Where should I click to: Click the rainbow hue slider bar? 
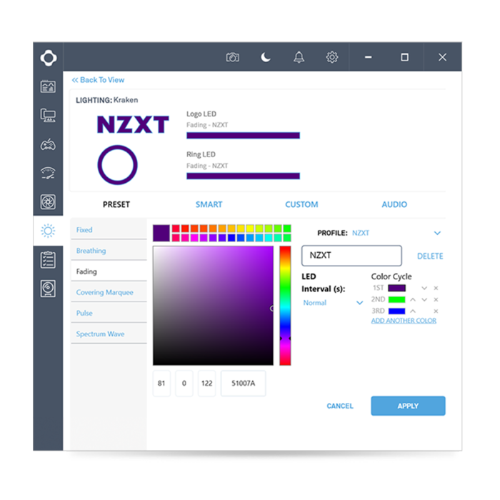[x=285, y=306]
